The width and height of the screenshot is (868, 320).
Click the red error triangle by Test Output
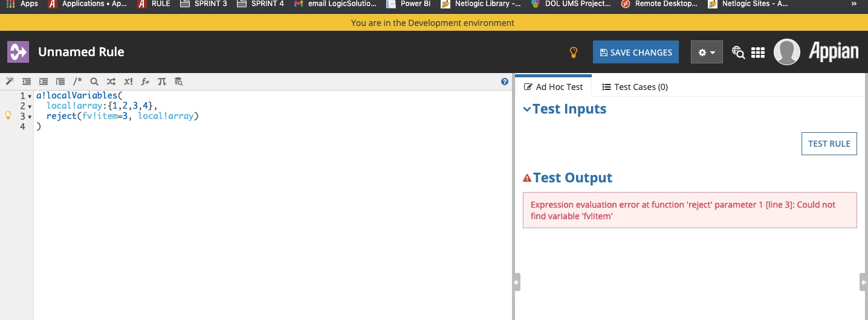(527, 178)
